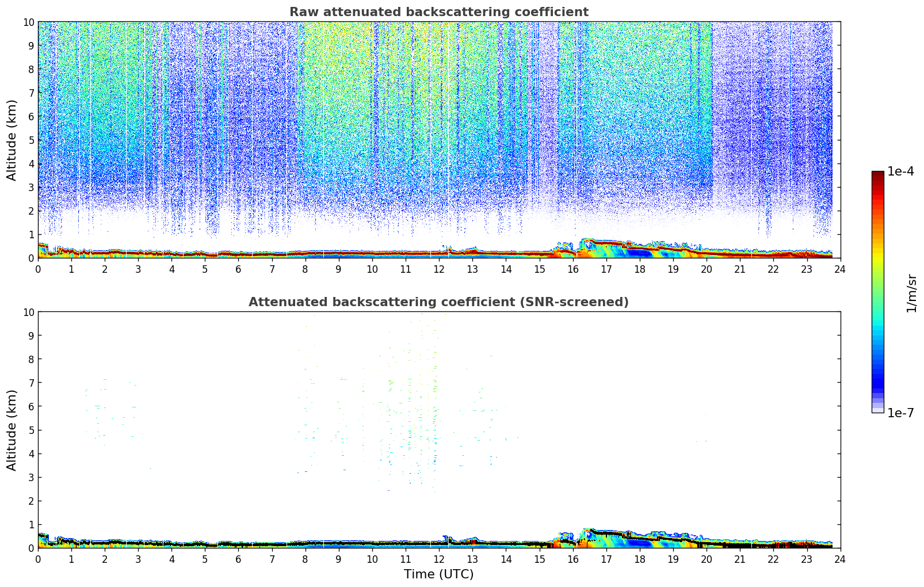The height and width of the screenshot is (587, 924).
Task: Click the "Attenuated backscattering coefficient (SNR-screened)" title
Action: pos(438,302)
